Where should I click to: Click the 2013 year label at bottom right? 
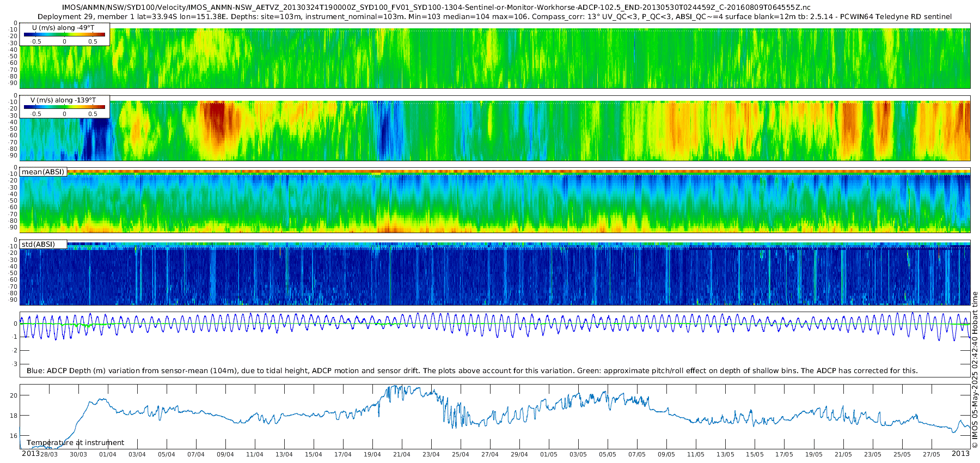[x=960, y=453]
